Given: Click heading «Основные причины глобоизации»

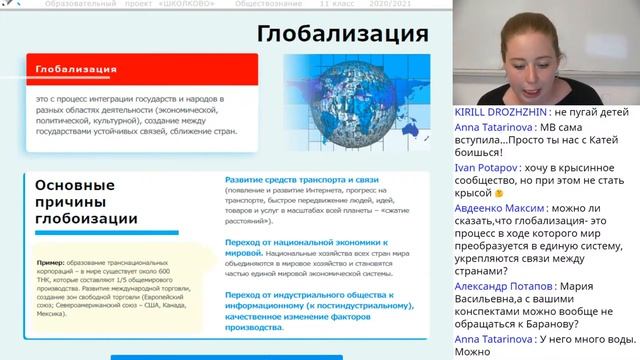Looking at the screenshot, I should tap(86, 202).
